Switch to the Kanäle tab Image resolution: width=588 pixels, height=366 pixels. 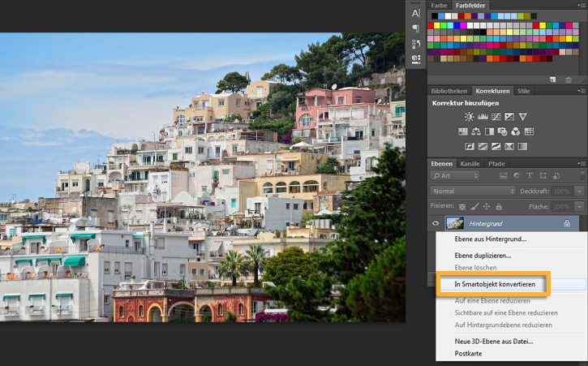coord(470,164)
